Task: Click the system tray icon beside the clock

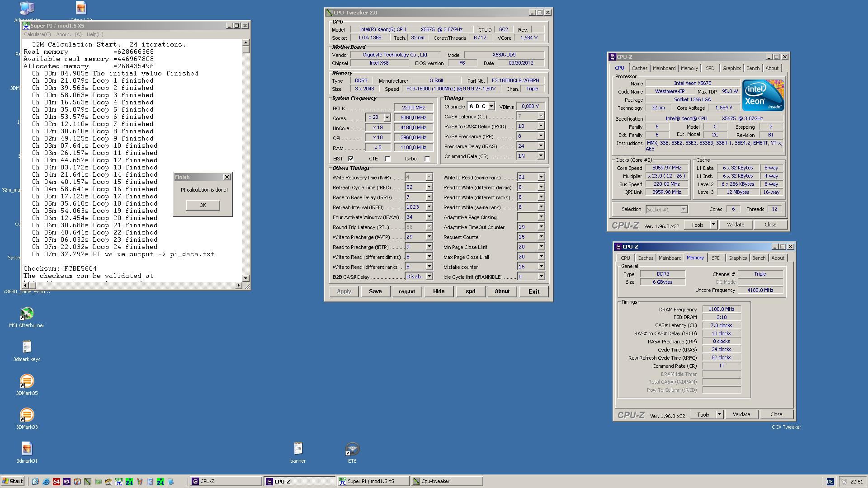Action: (844, 482)
